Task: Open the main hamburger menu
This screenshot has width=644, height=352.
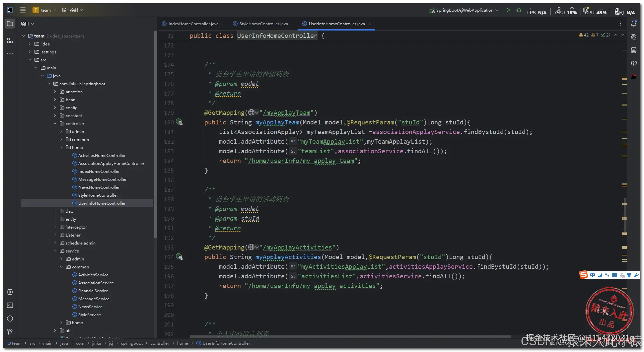Action: 23,10
